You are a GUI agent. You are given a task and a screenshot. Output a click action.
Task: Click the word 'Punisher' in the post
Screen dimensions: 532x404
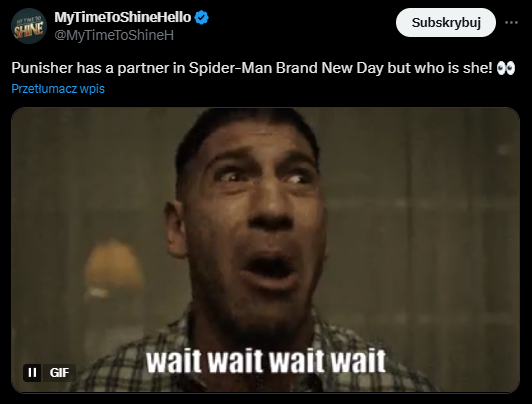click(42, 68)
